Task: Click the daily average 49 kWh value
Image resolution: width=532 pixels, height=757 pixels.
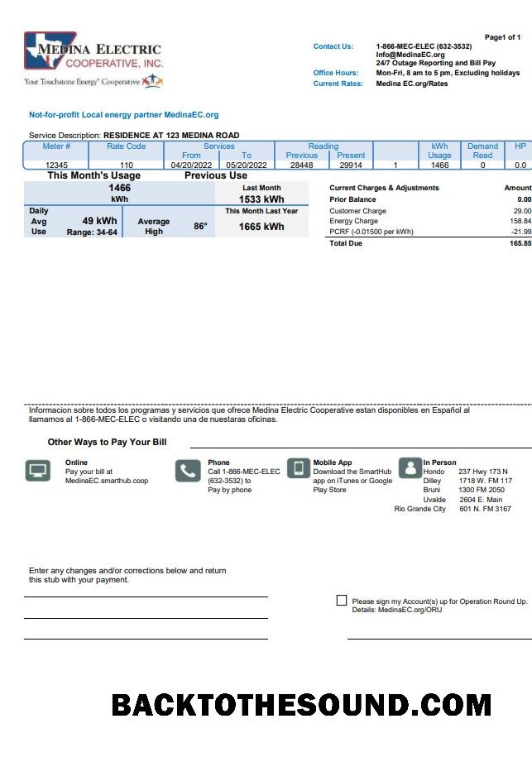Action: pyautogui.click(x=99, y=221)
